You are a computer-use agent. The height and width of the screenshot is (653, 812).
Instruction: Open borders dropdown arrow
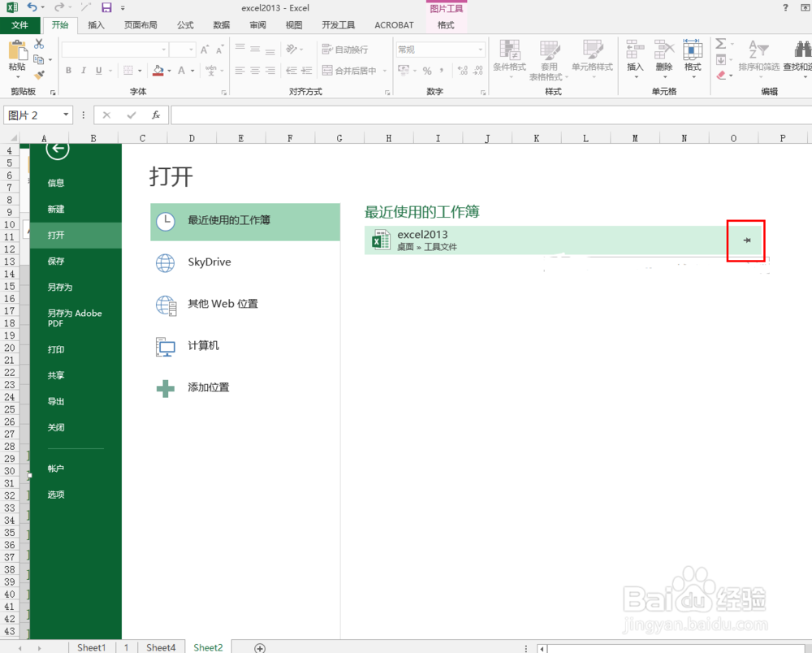click(x=140, y=71)
